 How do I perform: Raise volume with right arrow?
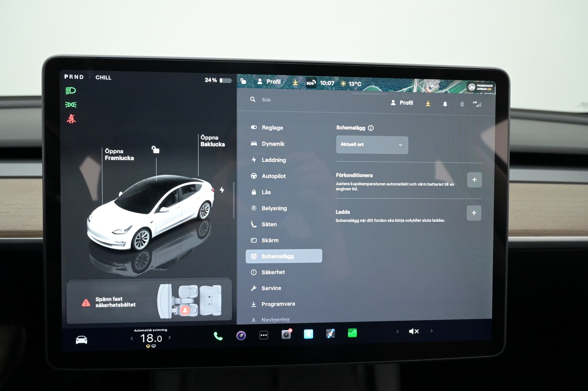(x=431, y=331)
